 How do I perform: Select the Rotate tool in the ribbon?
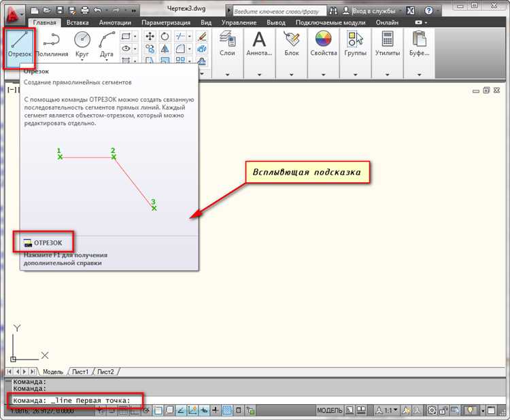[165, 36]
